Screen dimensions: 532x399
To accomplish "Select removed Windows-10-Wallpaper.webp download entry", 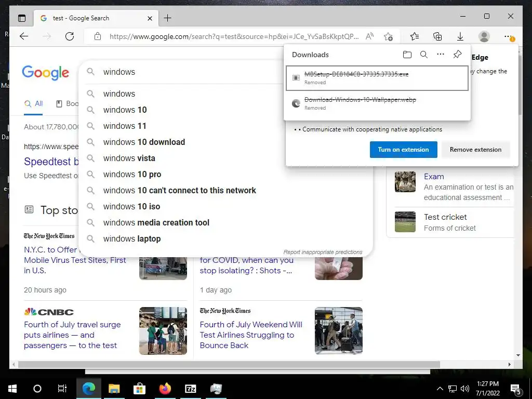I will (377, 103).
